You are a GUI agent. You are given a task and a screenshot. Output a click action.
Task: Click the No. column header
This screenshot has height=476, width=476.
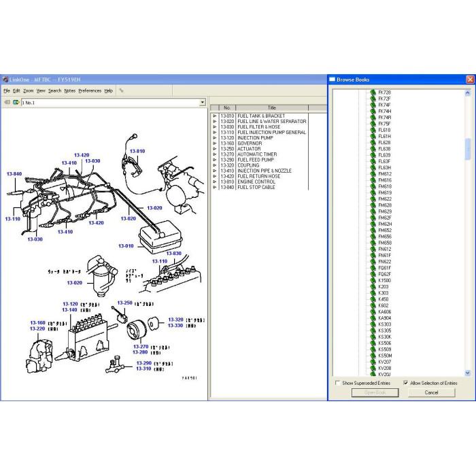click(x=227, y=107)
